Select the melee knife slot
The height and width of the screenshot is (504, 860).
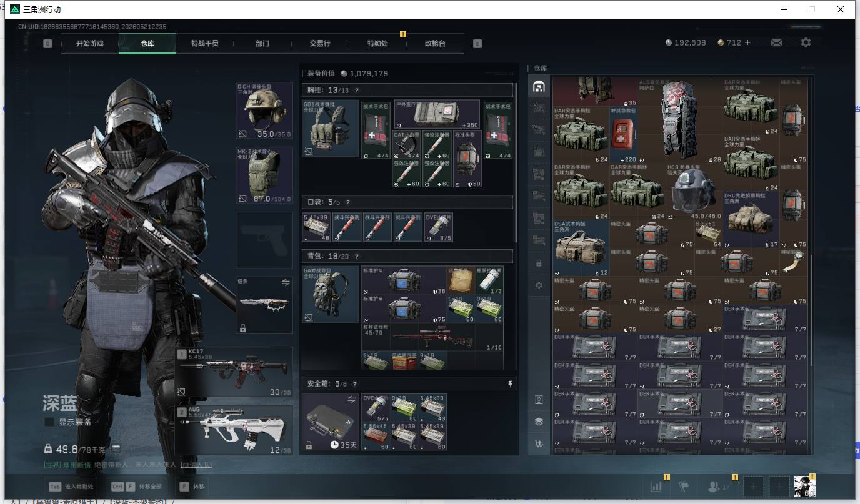point(264,305)
